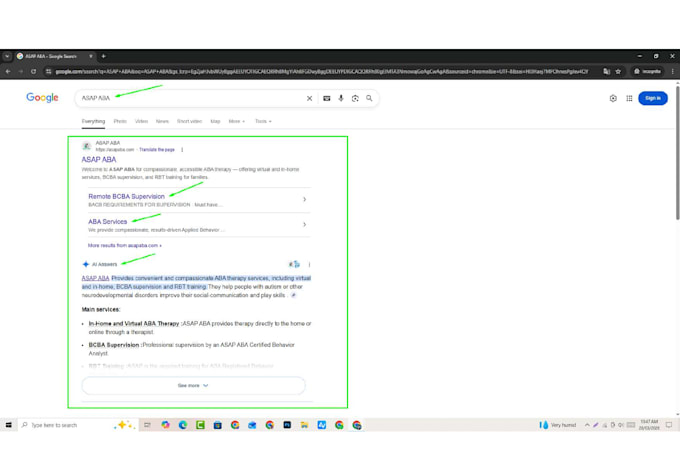Open Photoshop from the taskbar
This screenshot has height=459, width=680.
pos(287,425)
